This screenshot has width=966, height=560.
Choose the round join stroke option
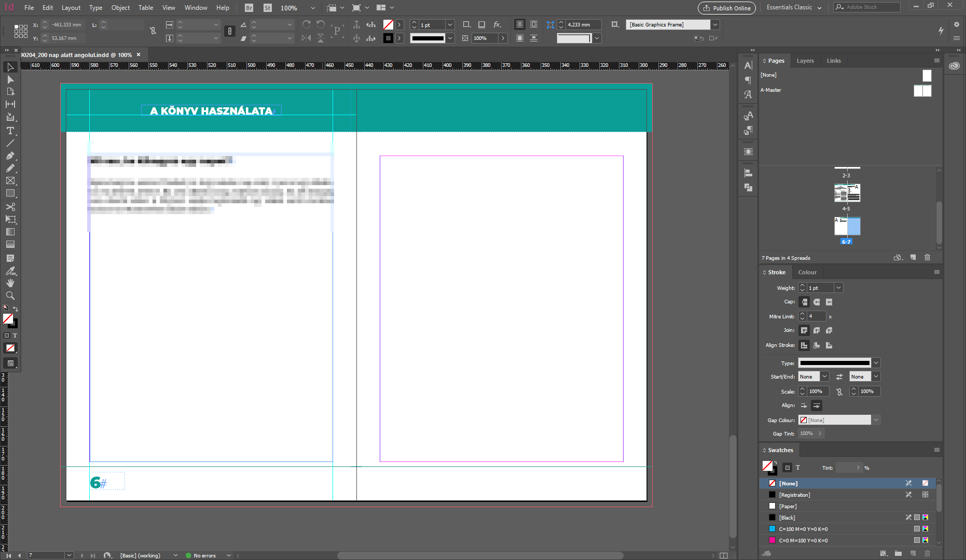pyautogui.click(x=817, y=330)
